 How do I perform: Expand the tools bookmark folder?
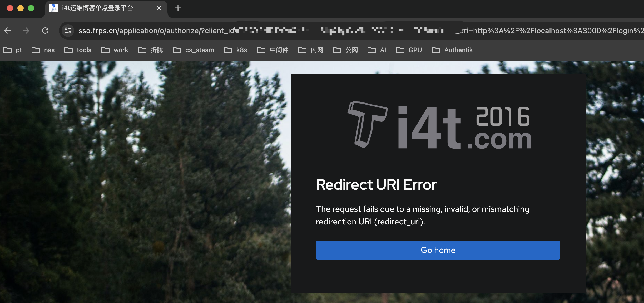pyautogui.click(x=78, y=50)
